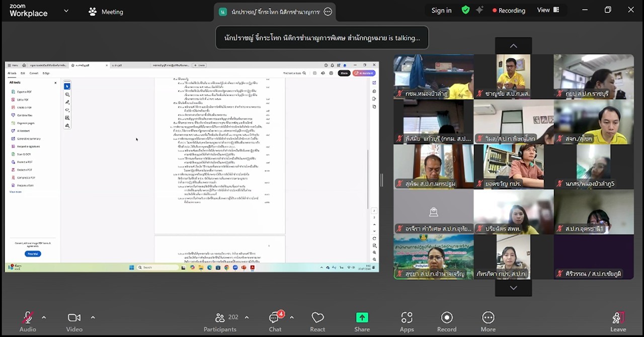Turn on camera with the Video button

(x=74, y=322)
